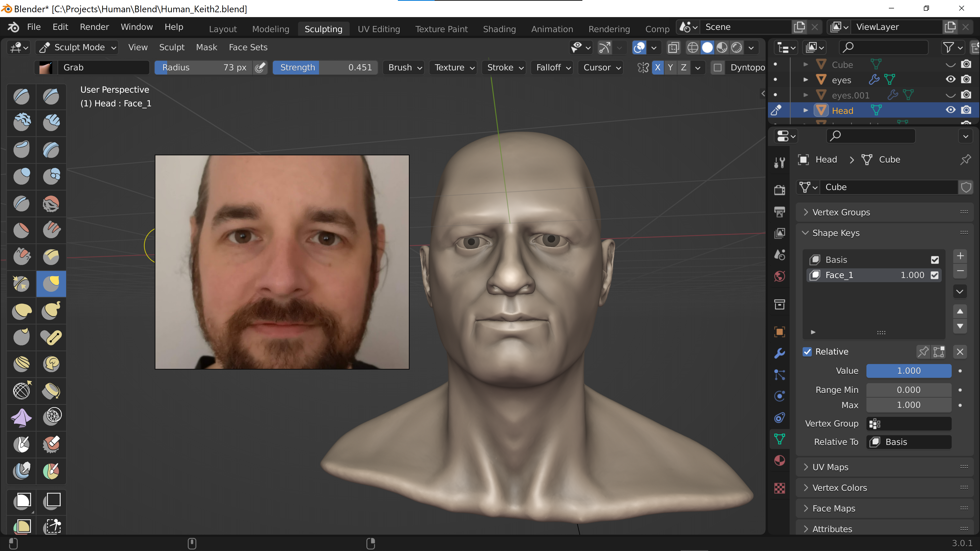Click the Relative To Basis field
The image size is (980, 551).
tap(909, 442)
